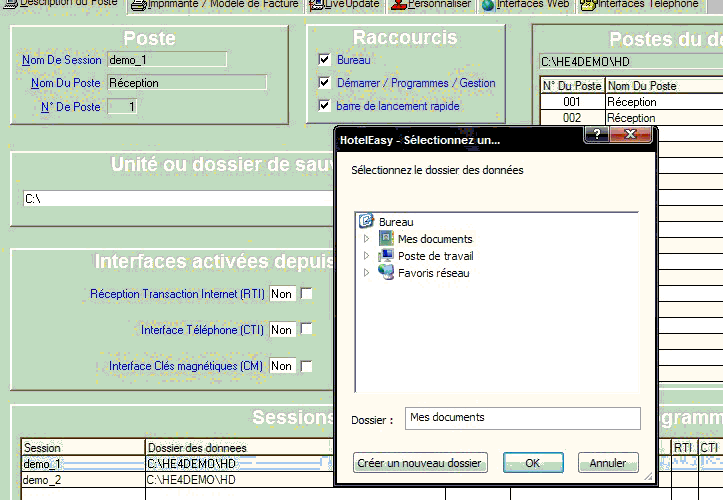Screen dimensions: 723x500
Task: Open the Interfaces Web tab
Action: (526, 6)
